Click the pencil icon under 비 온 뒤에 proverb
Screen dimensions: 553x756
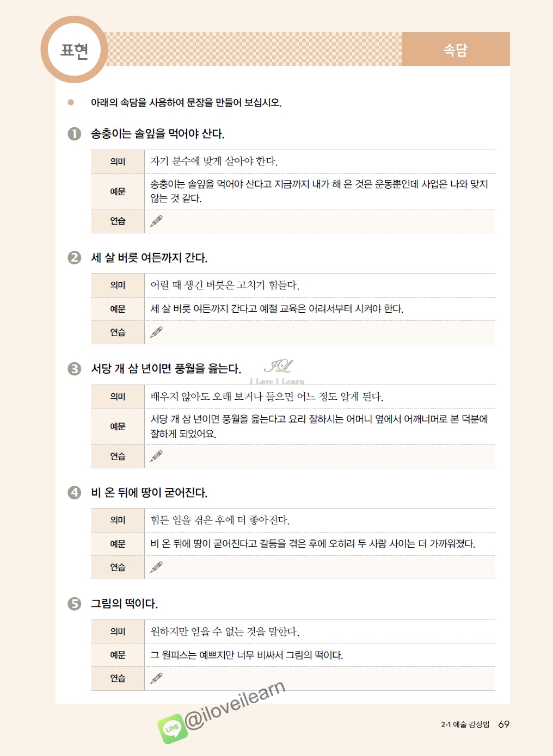pos(156,567)
